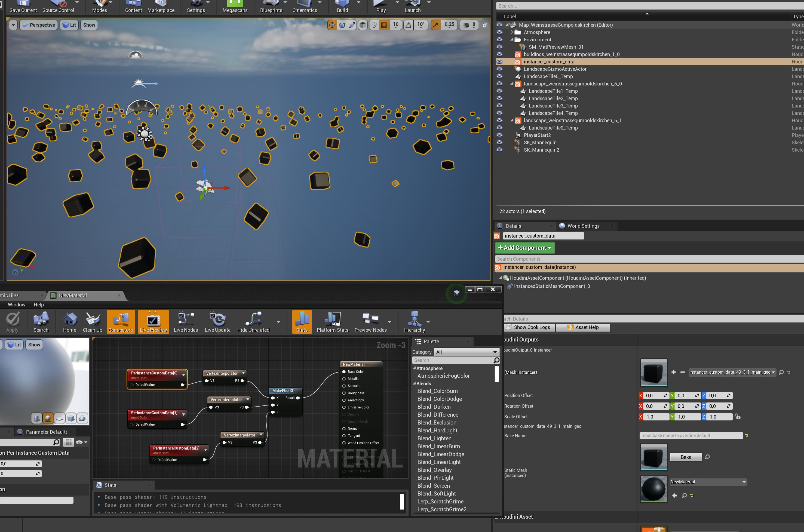Open the Window menu in material editor
Image resolution: width=804 pixels, height=532 pixels.
pyautogui.click(x=17, y=305)
